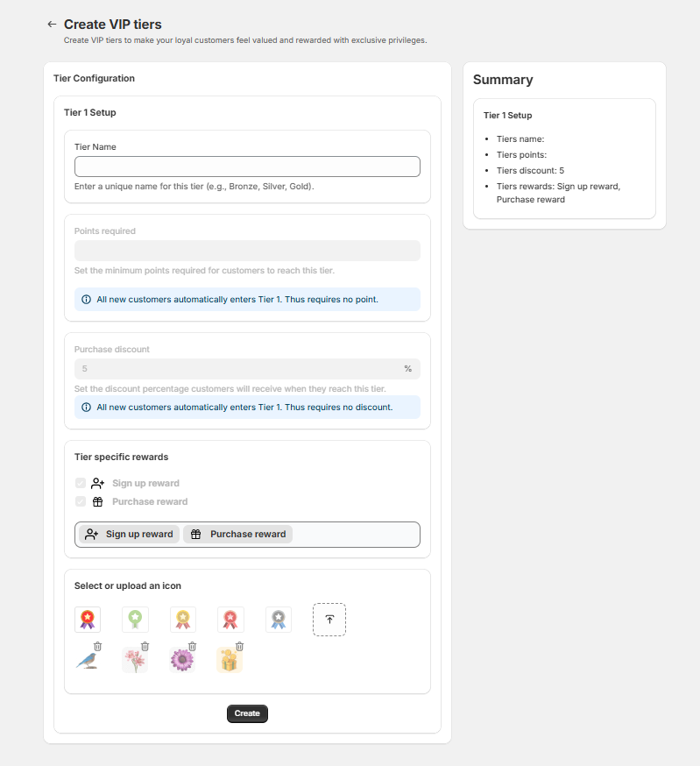
Task: Pick the gold ribbon badge icon
Action: tap(183, 620)
